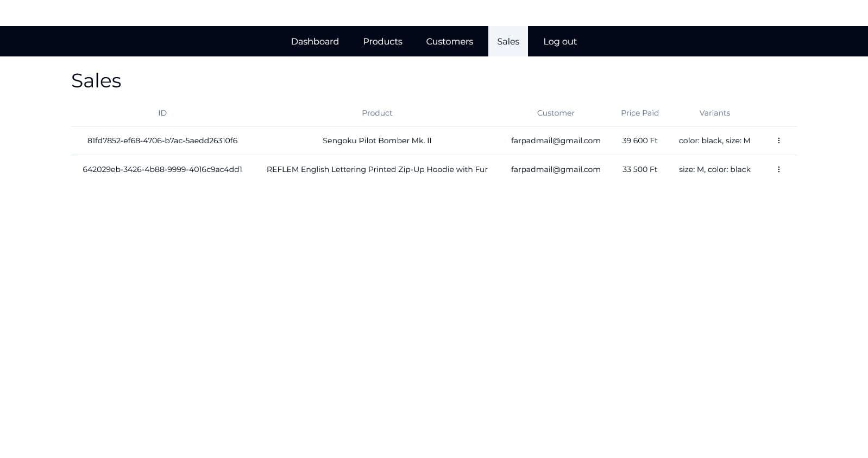Open actions menu for Sengoku Pilot Bomber sale
Image resolution: width=868 pixels, height=458 pixels.
(778, 141)
